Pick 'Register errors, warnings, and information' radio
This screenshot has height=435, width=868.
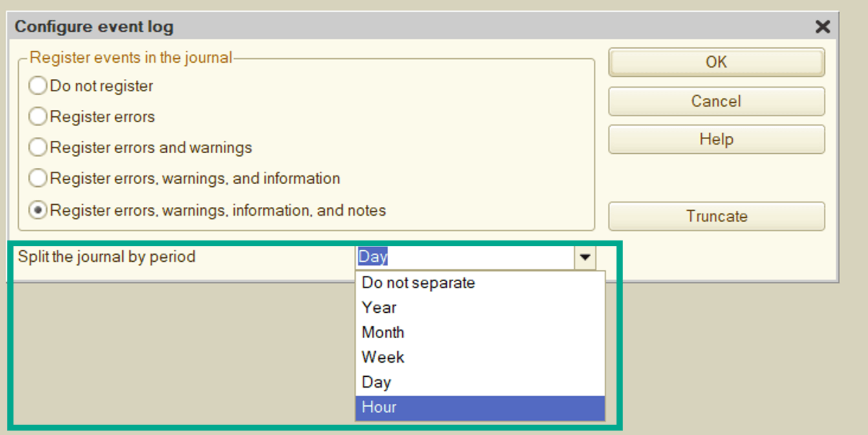[38, 178]
